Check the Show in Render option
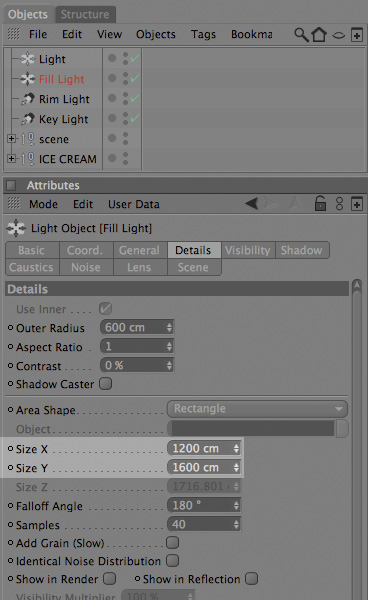The width and height of the screenshot is (368, 600). pos(110,579)
